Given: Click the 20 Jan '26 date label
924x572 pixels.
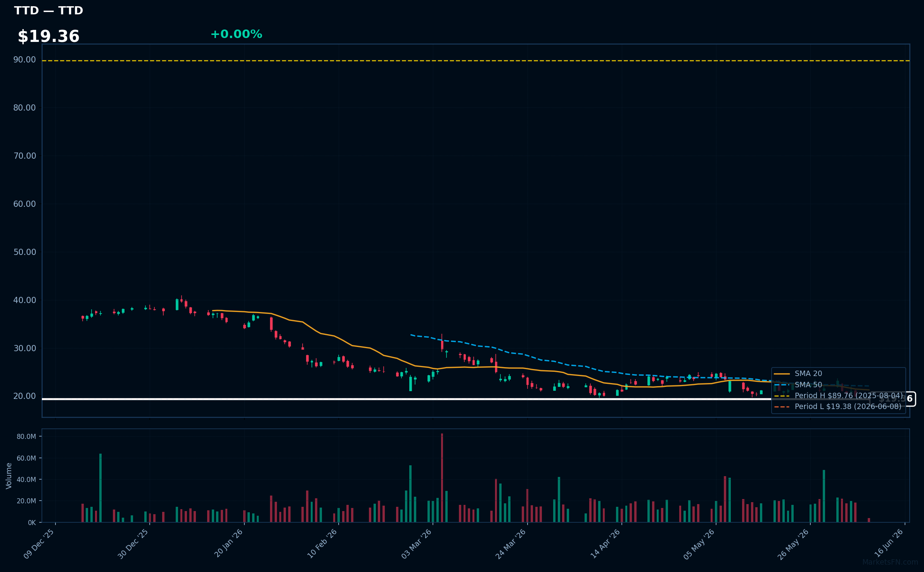Looking at the screenshot, I should tap(228, 544).
